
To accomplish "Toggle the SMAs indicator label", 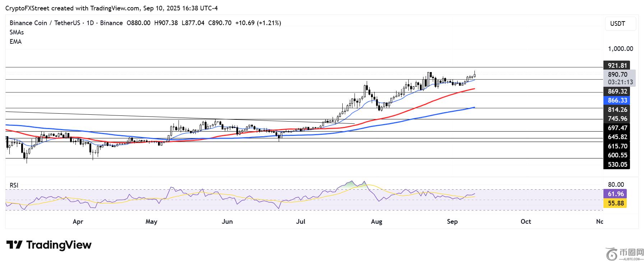I will 17,32.
